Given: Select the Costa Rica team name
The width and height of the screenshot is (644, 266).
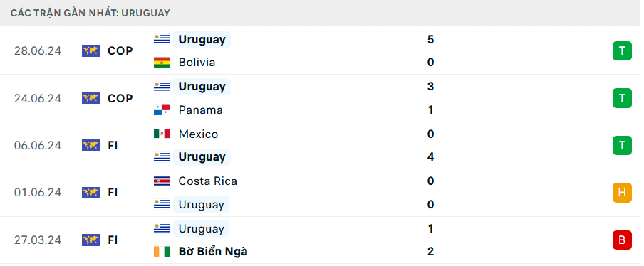Looking at the screenshot, I should tap(207, 181).
